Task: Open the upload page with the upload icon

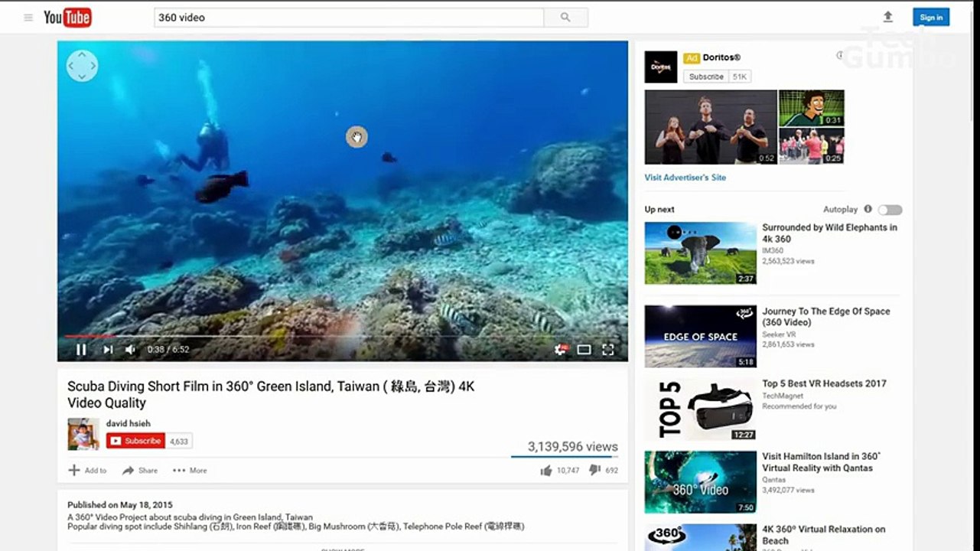Action: 888,17
